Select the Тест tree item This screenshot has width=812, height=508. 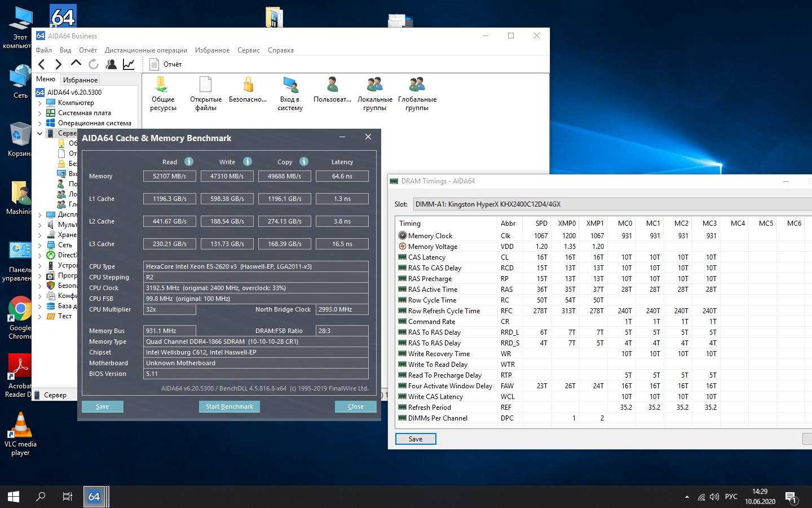[x=65, y=316]
